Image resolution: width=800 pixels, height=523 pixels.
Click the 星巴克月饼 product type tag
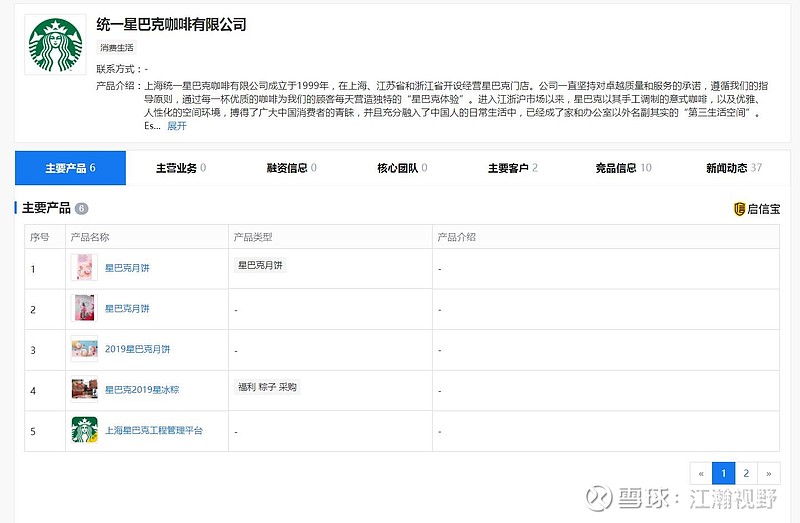260,265
